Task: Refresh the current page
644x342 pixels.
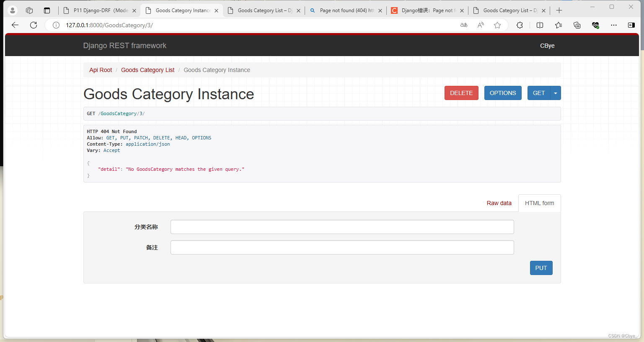Action: coord(34,25)
